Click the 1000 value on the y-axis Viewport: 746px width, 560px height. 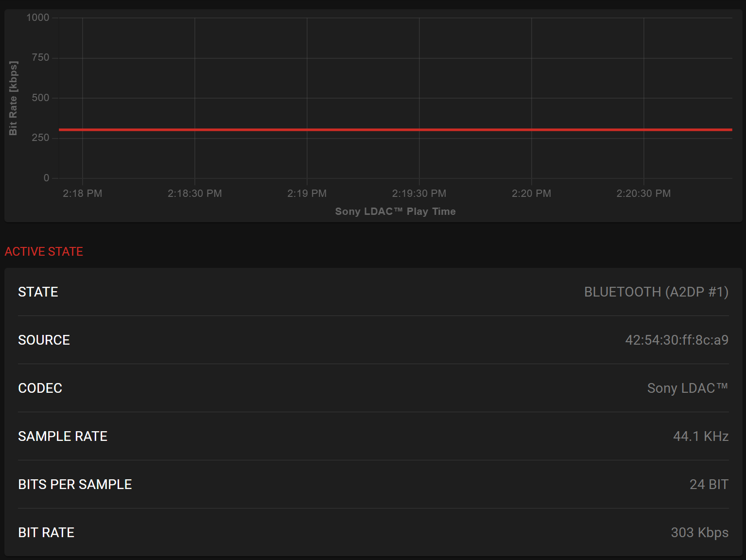[x=38, y=17]
